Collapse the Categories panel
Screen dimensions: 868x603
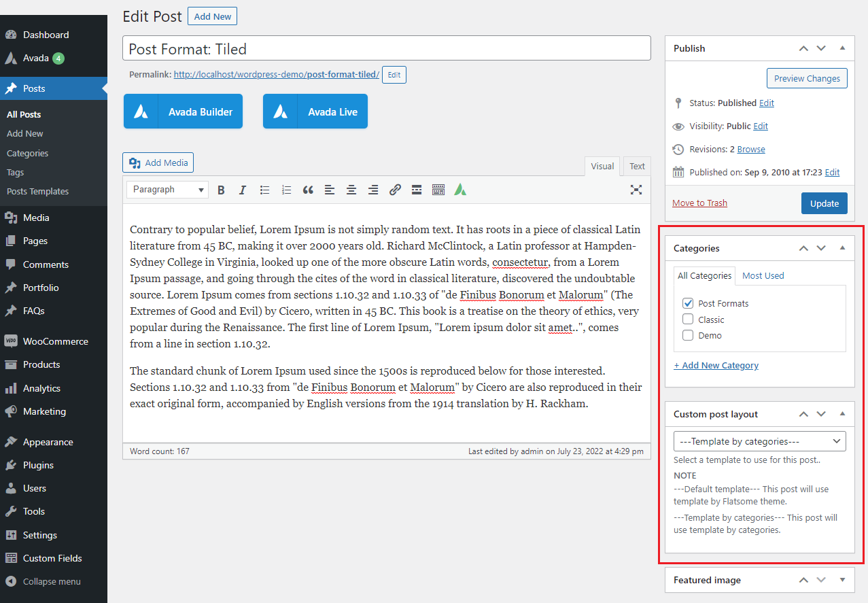click(842, 248)
